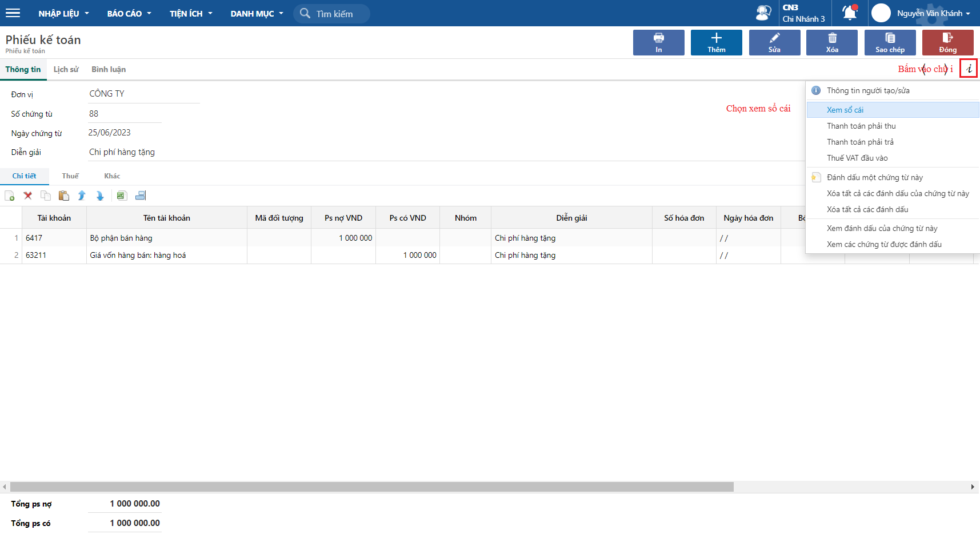Expand the BÁO CÁO dropdown menu
The width and height of the screenshot is (980, 538).
[x=129, y=13]
